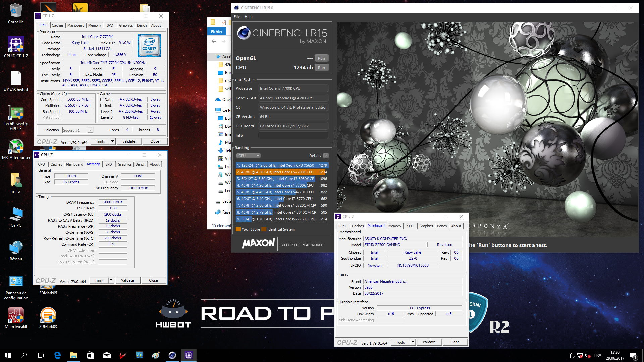Click GeForce GTX 1080 GFX Board value
The width and height of the screenshot is (644, 362).
pyautogui.click(x=293, y=126)
